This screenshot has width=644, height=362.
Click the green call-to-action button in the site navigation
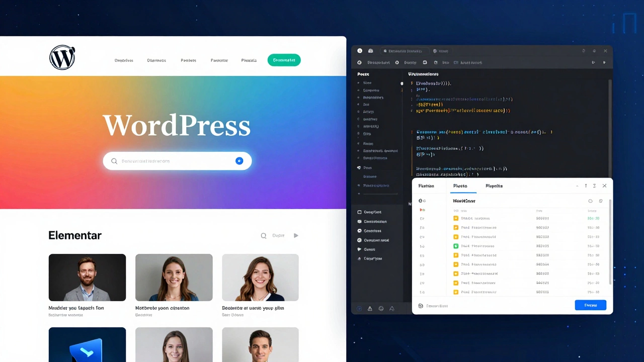point(284,60)
